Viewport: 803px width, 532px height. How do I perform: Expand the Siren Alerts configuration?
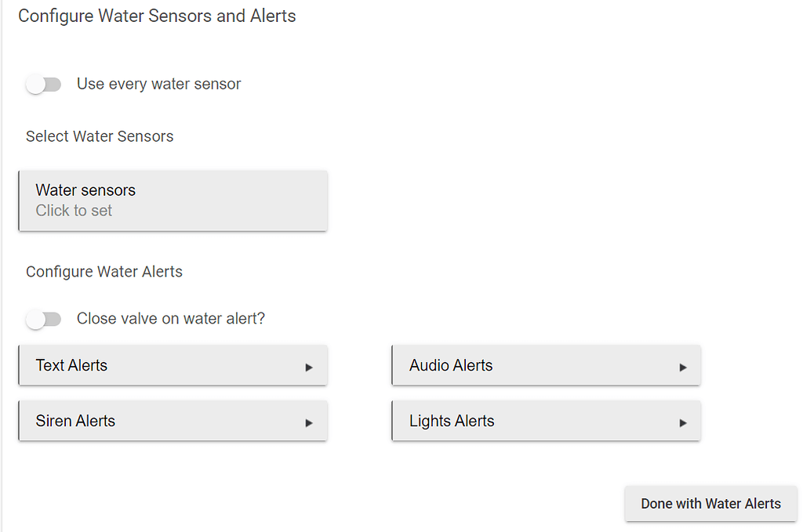pos(173,421)
